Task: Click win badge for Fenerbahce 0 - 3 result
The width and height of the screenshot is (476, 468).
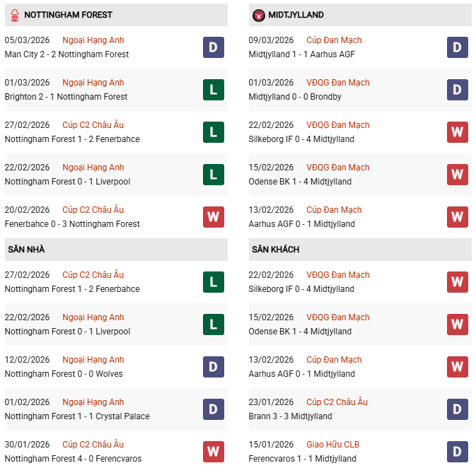Action: click(213, 217)
